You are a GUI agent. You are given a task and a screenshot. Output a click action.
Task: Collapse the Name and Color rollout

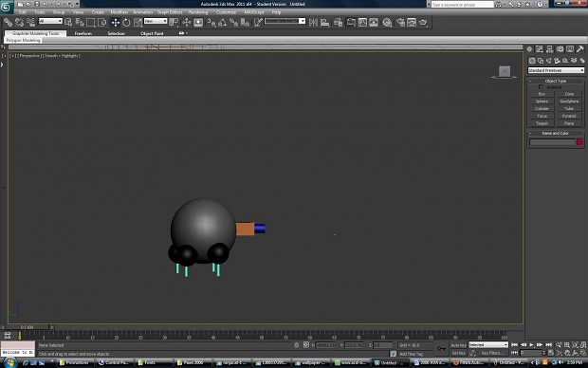click(556, 133)
